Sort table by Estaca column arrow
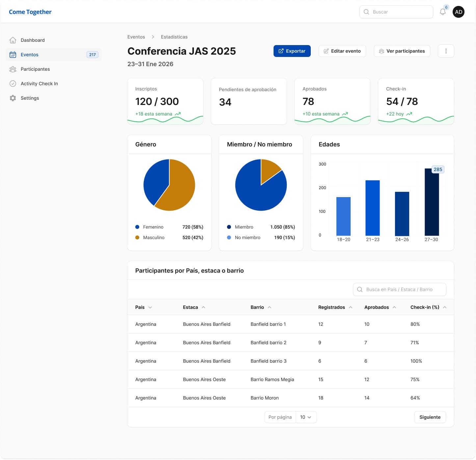 point(203,307)
